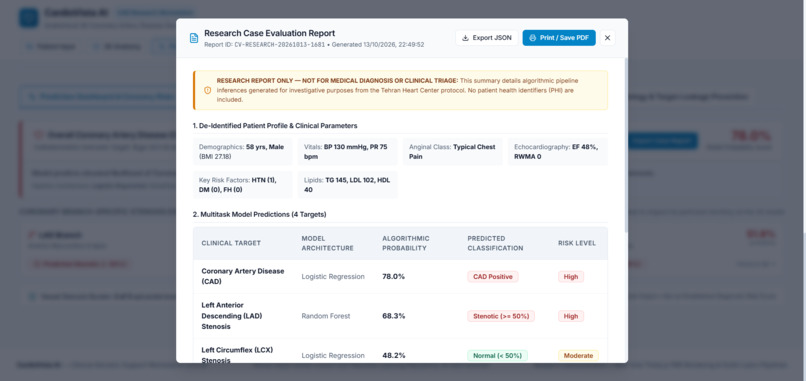Click the High risk badge in CAD row
Screen dimensions: 806x381
571,277
